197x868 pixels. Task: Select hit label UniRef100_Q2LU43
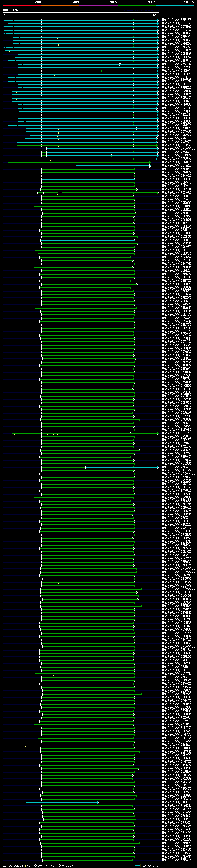[177, 213]
